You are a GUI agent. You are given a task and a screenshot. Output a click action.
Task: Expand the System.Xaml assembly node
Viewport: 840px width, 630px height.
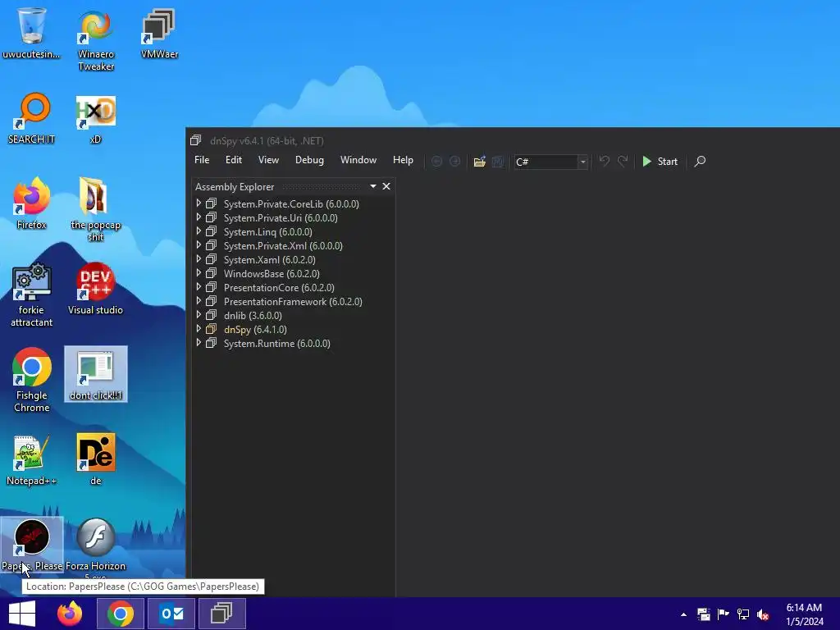(x=199, y=259)
